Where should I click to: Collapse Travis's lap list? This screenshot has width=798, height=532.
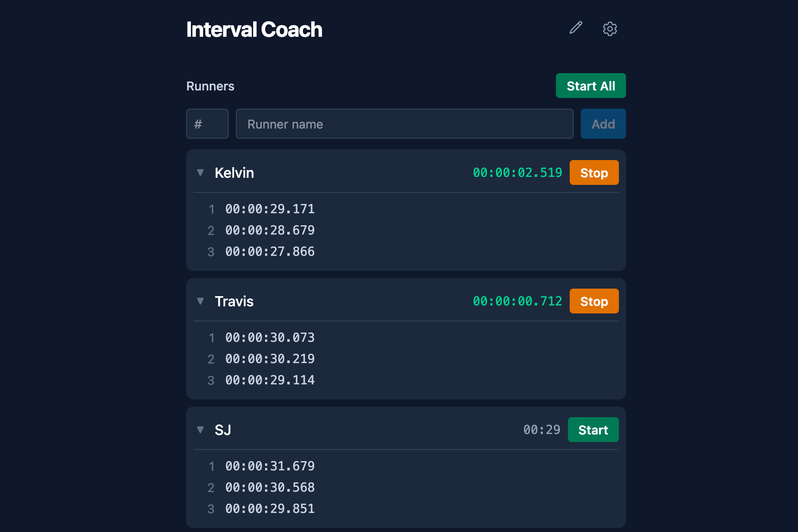(200, 301)
